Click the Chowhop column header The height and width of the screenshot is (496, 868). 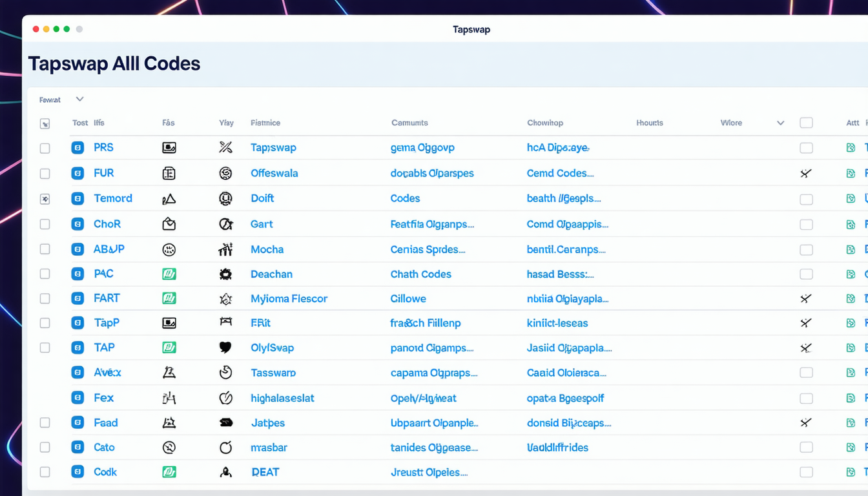(x=544, y=123)
